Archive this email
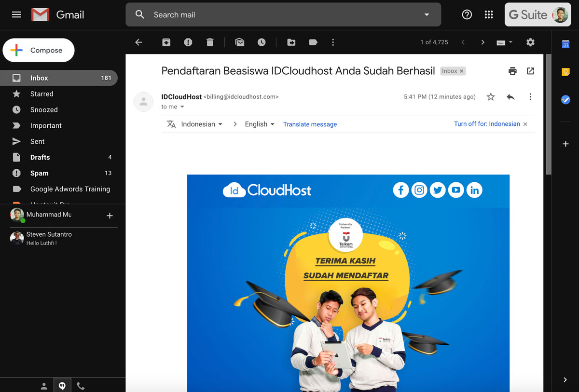579x392 pixels. [166, 42]
